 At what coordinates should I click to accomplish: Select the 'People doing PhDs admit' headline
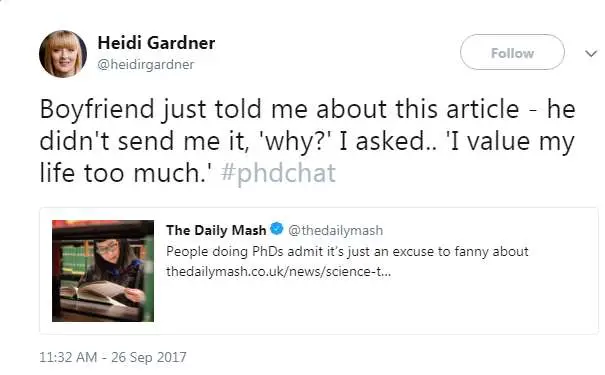[x=347, y=252]
